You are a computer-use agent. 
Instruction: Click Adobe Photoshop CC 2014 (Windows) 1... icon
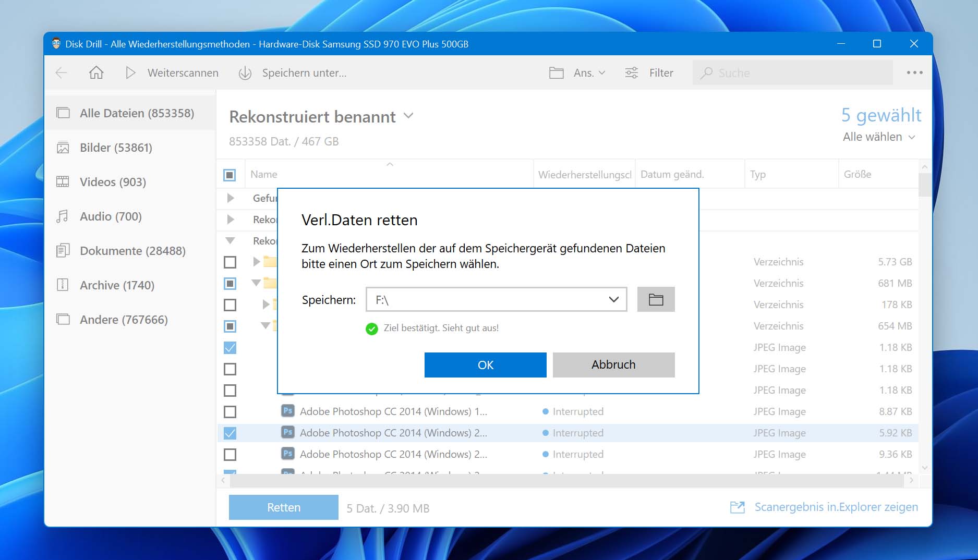(287, 411)
